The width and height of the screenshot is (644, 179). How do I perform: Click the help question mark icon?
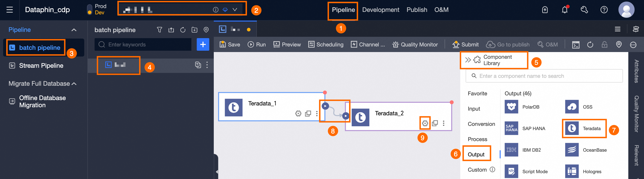click(604, 10)
